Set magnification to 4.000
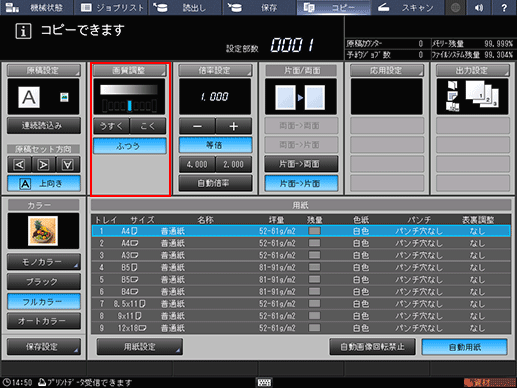 click(197, 164)
